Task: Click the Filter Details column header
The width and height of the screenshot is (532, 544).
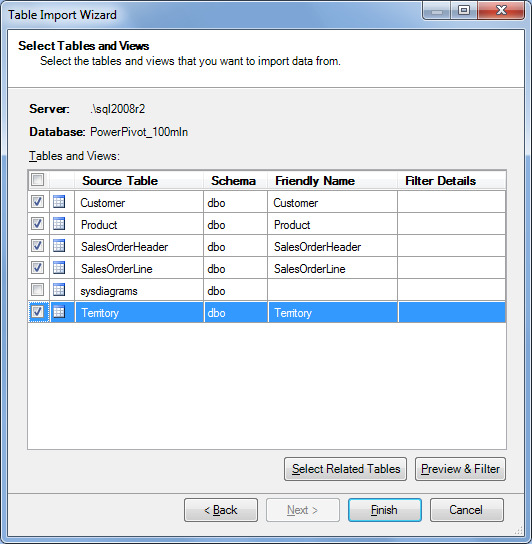Action: click(451, 180)
